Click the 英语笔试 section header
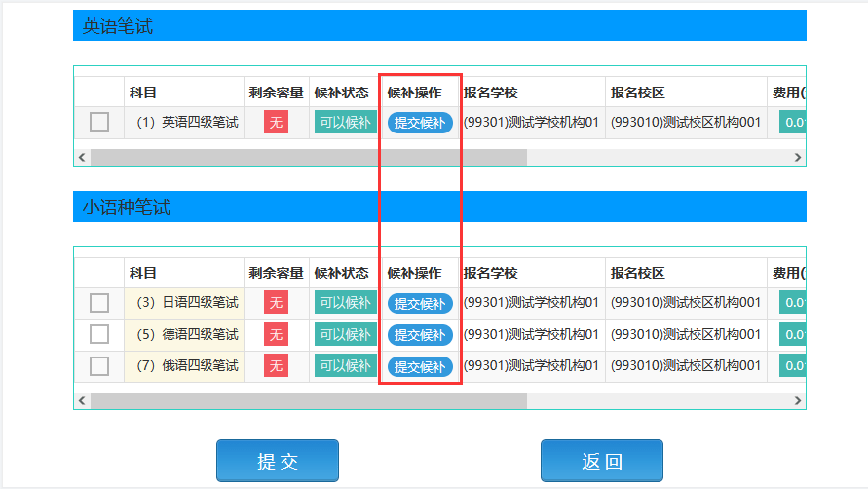The height and width of the screenshot is (489, 868). (x=439, y=25)
